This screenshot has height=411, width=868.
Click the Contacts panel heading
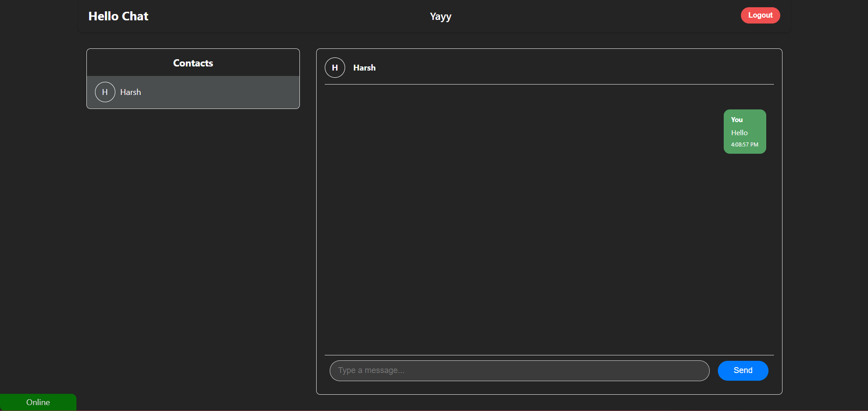[x=193, y=63]
